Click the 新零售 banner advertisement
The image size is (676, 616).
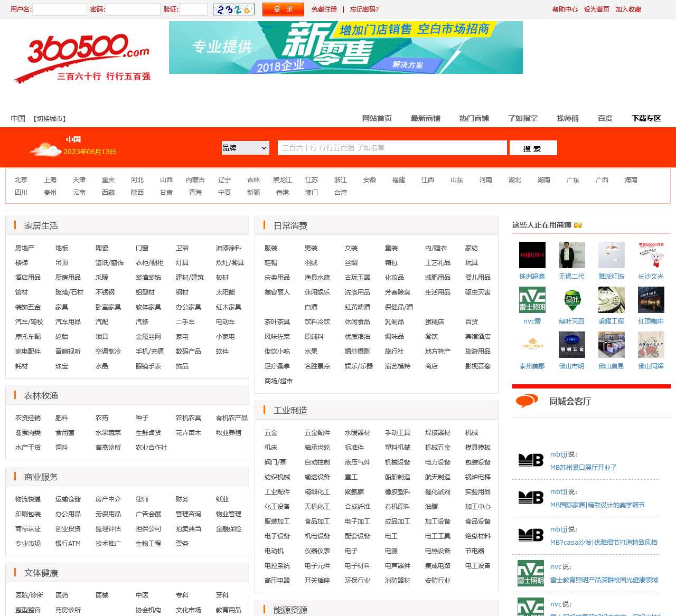(x=345, y=48)
